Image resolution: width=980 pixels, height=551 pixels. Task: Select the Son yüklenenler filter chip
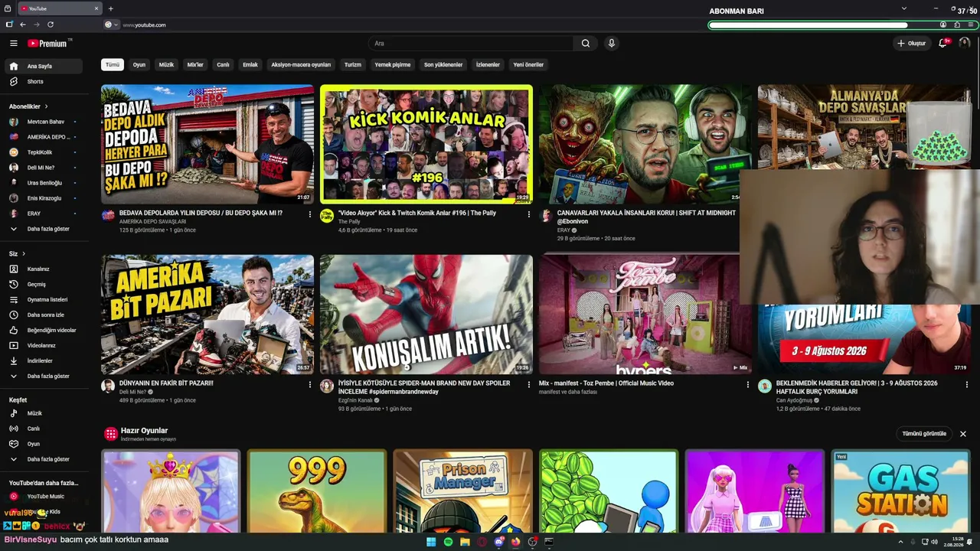443,65
